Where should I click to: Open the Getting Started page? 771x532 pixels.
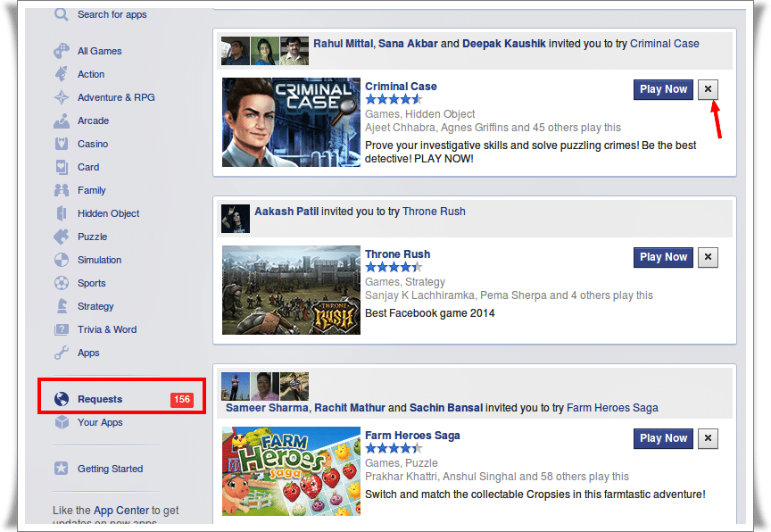point(110,469)
